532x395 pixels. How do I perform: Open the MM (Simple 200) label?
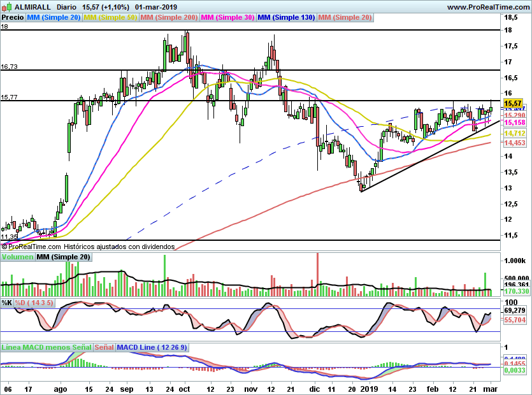[169, 17]
